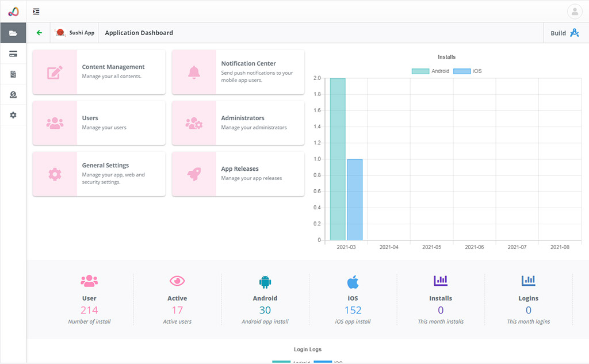Click the Android installs value 30
The width and height of the screenshot is (589, 364).
click(x=265, y=311)
